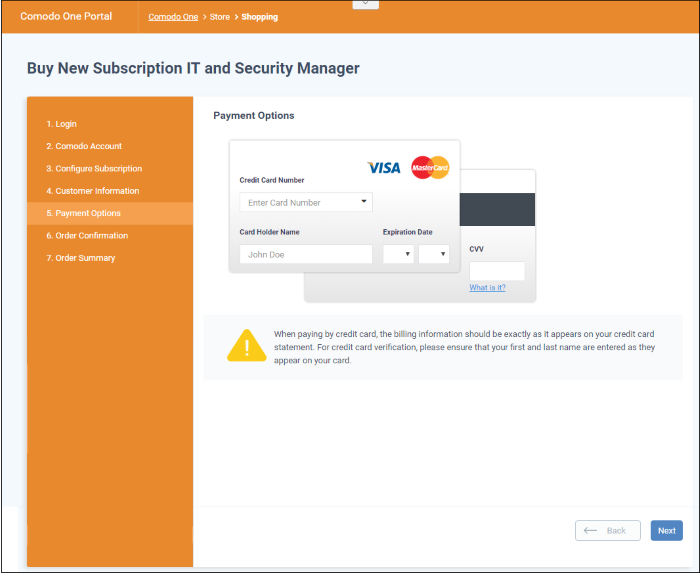
Task: Open the expiration year dropdown
Action: (434, 254)
